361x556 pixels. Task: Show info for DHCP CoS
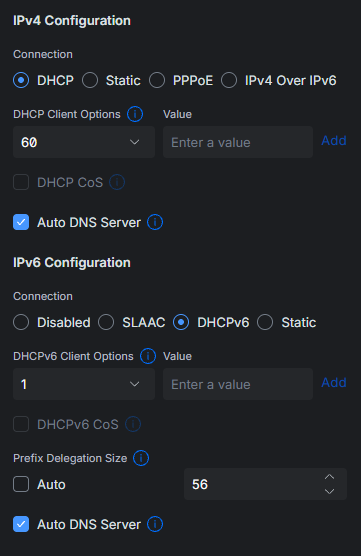(x=117, y=182)
